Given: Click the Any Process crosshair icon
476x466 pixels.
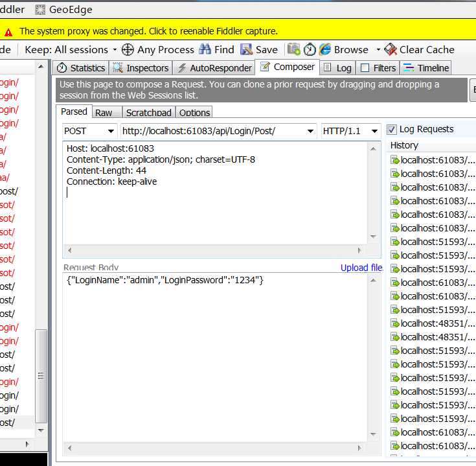Looking at the screenshot, I should pyautogui.click(x=128, y=50).
